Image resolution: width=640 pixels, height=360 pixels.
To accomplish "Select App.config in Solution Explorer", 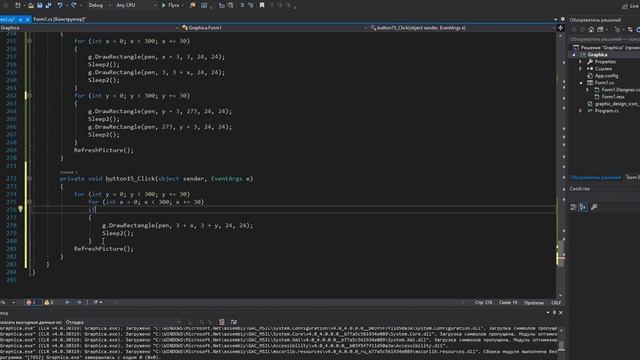I will (x=606, y=76).
